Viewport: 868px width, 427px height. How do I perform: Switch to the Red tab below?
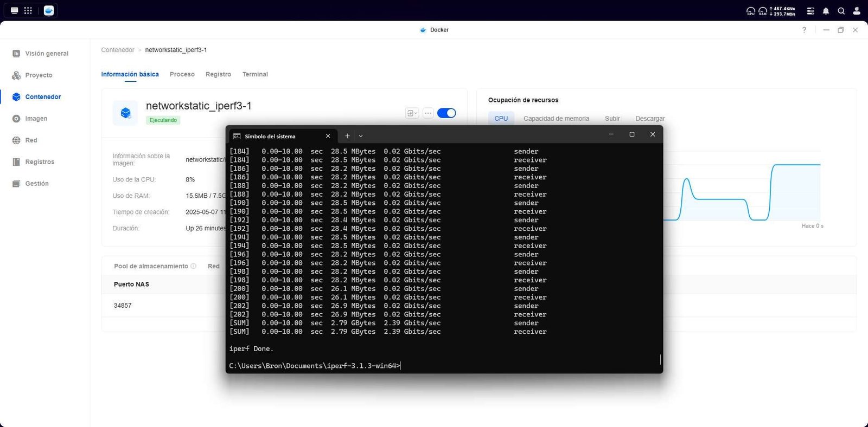tap(214, 266)
